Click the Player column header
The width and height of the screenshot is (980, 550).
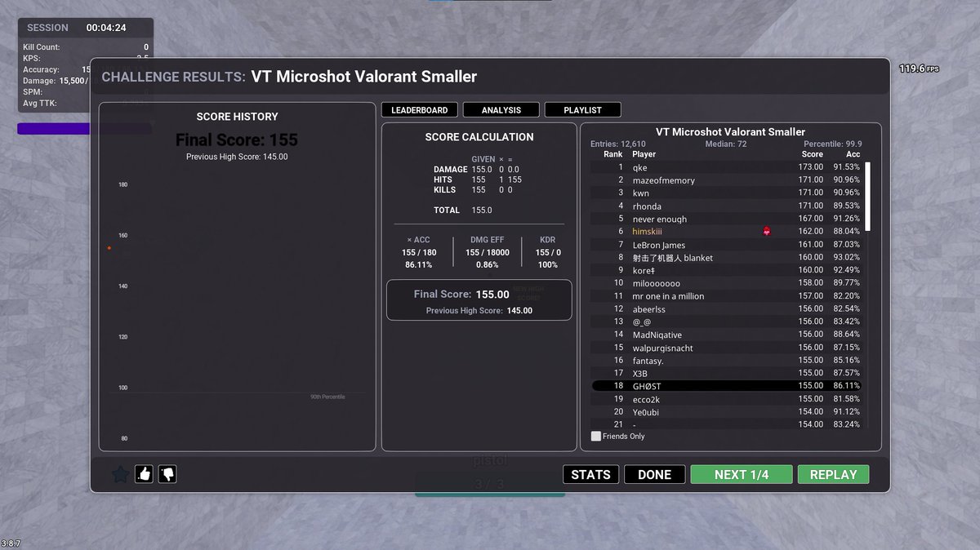tap(644, 154)
